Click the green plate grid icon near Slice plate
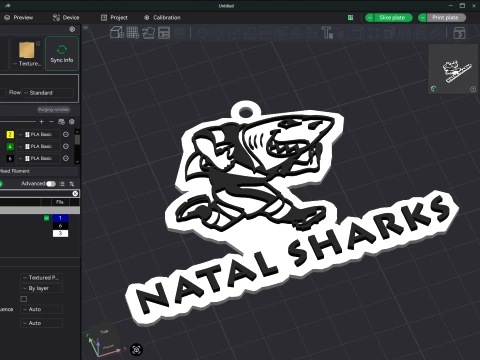This screenshot has width=480, height=360. click(x=350, y=17)
